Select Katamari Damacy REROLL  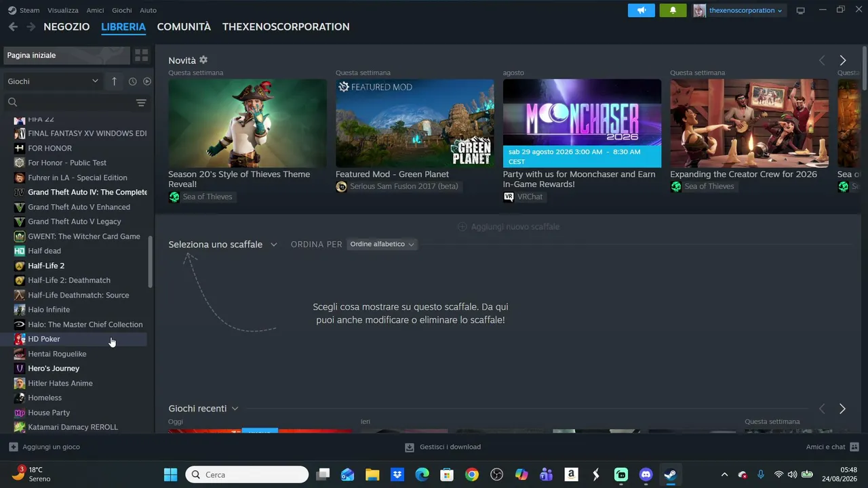pyautogui.click(x=81, y=427)
